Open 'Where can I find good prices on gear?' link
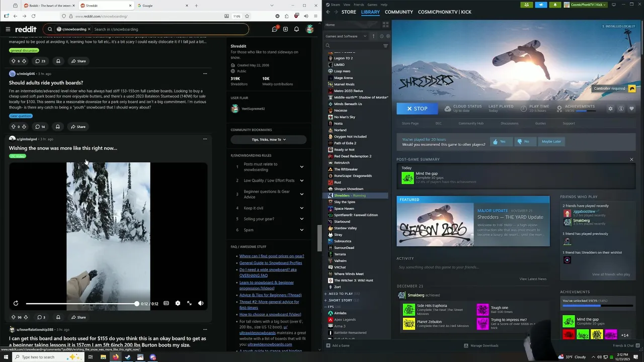644x362 pixels. [x=272, y=256]
